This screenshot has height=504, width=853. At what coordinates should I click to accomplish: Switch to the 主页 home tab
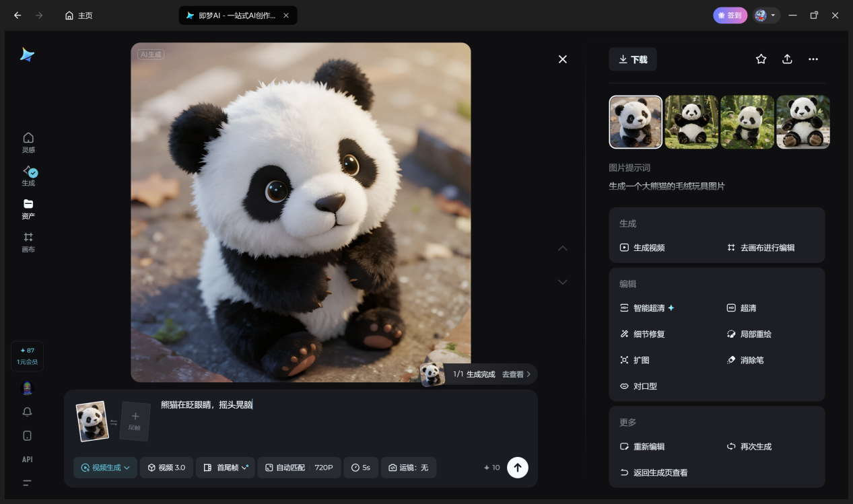click(x=79, y=15)
